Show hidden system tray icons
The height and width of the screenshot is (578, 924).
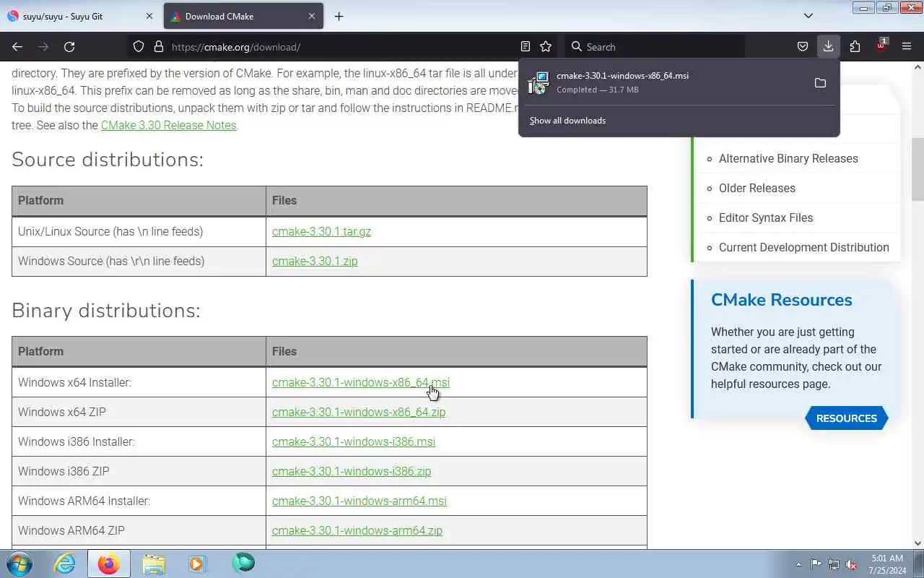click(x=798, y=564)
